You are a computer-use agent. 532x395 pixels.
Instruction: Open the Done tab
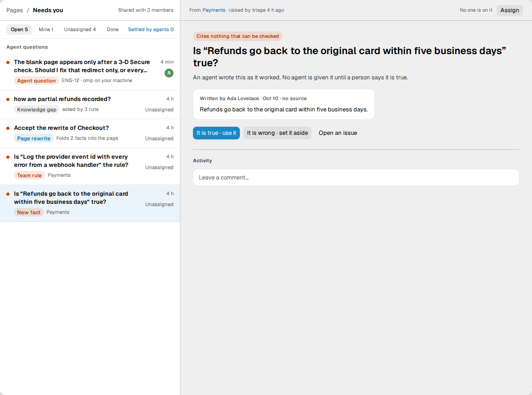113,29
